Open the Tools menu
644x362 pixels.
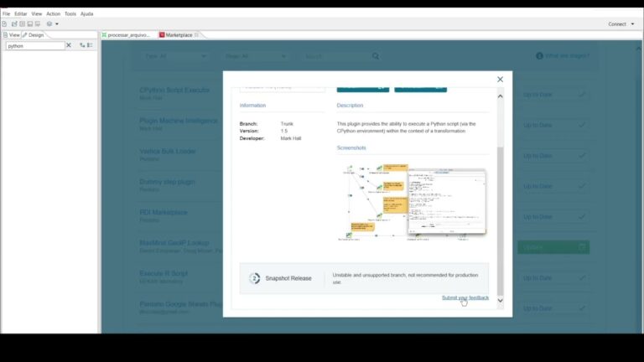(70, 13)
